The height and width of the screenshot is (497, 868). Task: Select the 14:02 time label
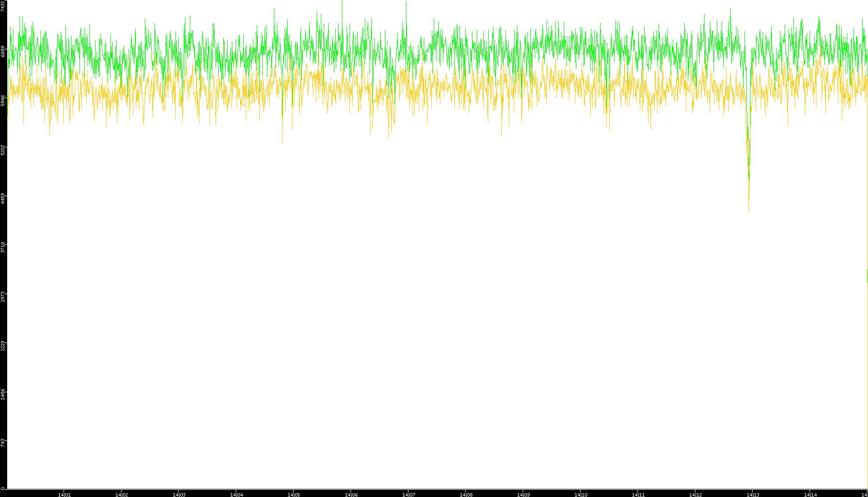coord(122,495)
